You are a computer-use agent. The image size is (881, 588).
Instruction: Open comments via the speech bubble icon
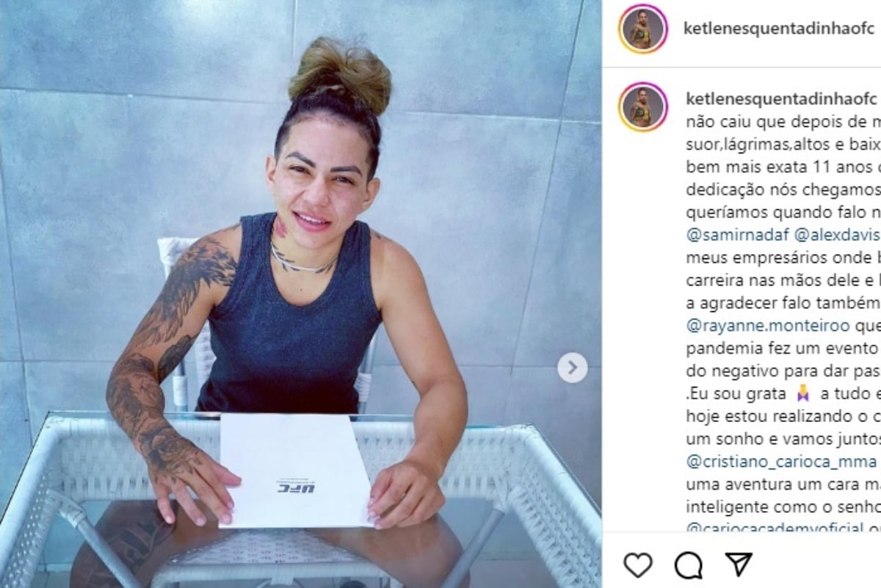click(x=688, y=564)
